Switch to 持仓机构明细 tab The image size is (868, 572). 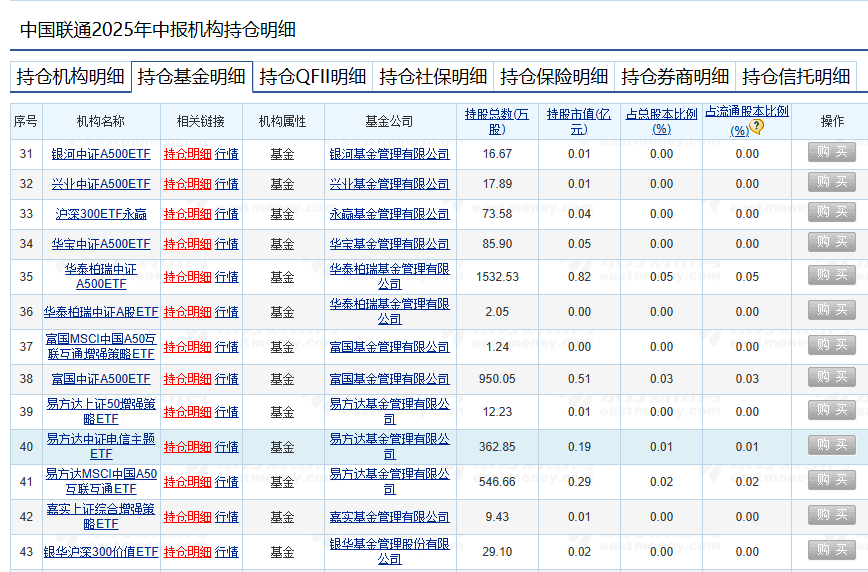[x=70, y=76]
